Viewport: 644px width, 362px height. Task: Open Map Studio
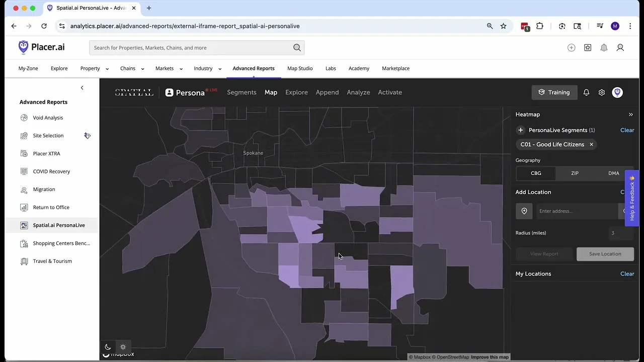coord(300,68)
